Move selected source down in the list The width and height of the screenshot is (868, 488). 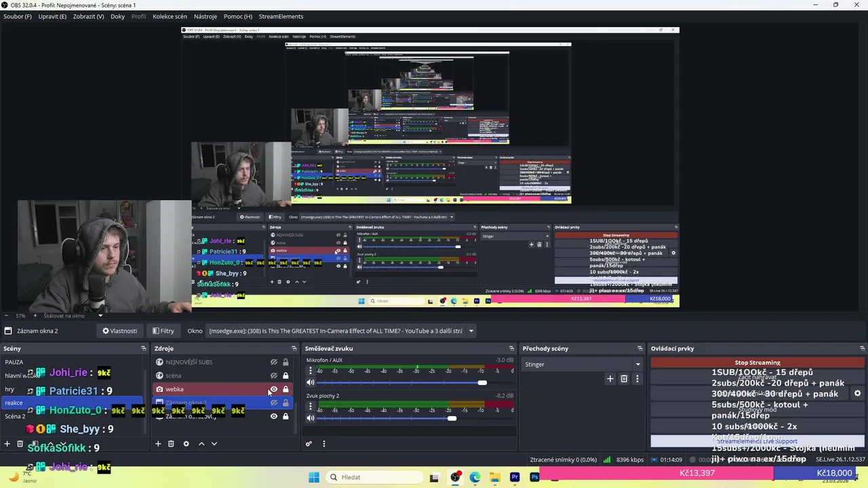[x=214, y=444]
